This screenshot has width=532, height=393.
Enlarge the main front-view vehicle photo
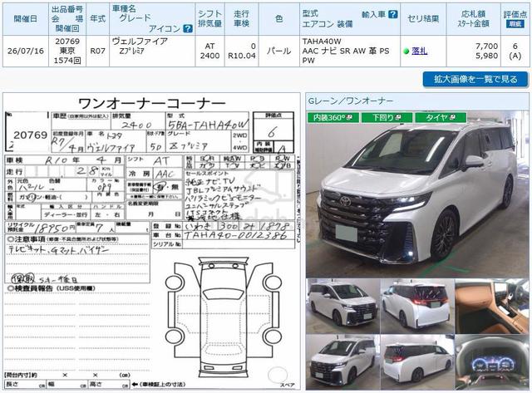tap(417, 194)
